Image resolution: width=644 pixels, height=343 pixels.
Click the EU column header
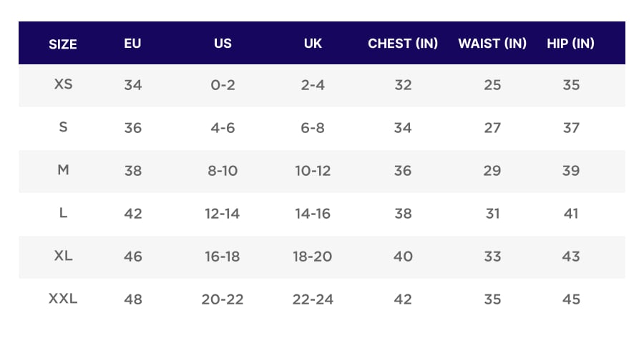tap(132, 43)
